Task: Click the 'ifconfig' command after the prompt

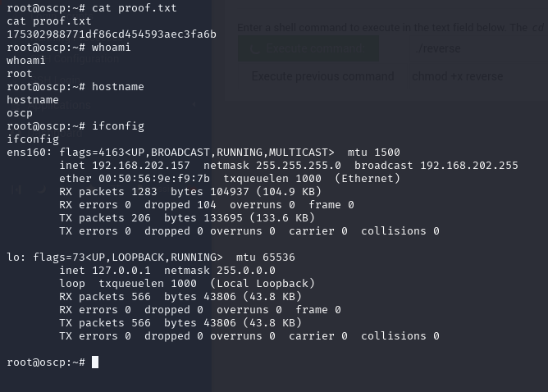Action: pos(118,126)
